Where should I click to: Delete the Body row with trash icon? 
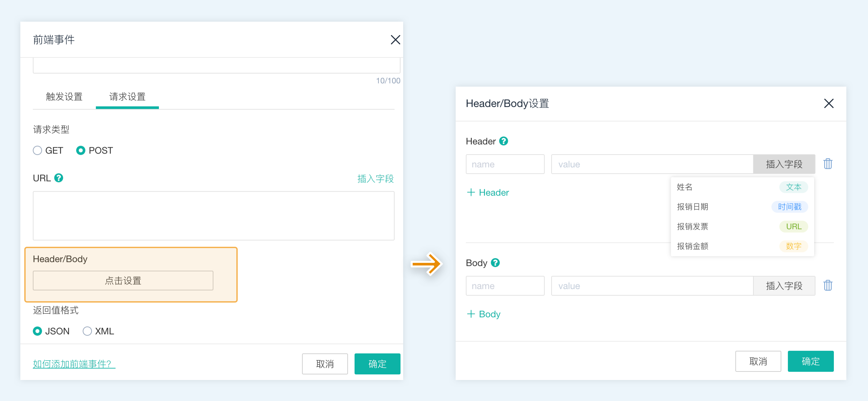(x=828, y=285)
